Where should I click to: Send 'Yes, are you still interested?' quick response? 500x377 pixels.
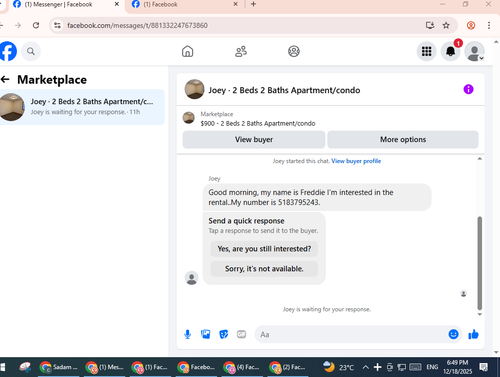pos(264,249)
